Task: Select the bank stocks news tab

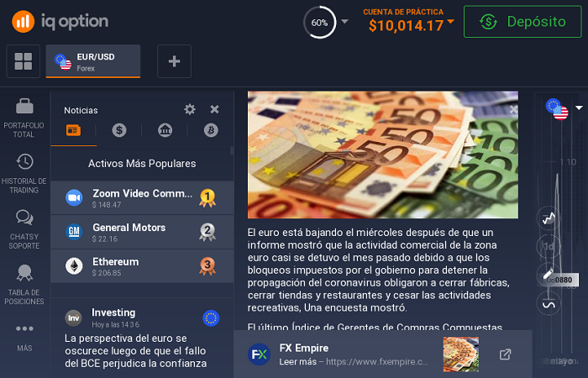Action: click(165, 130)
